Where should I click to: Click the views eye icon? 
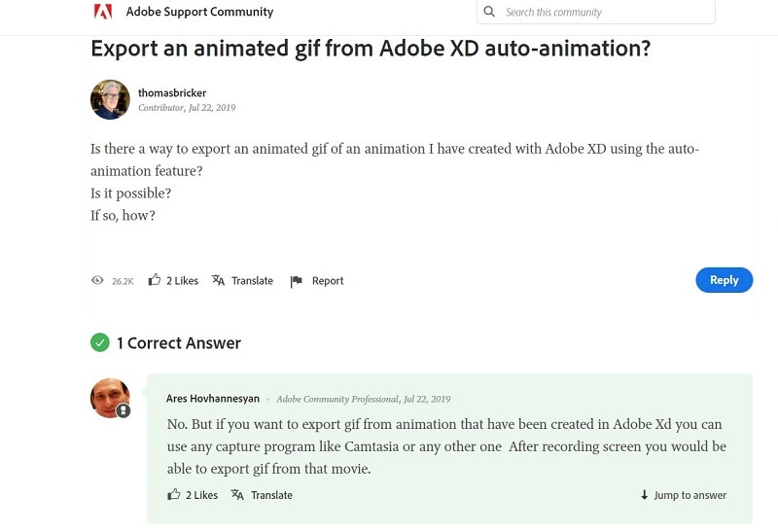[x=97, y=280]
